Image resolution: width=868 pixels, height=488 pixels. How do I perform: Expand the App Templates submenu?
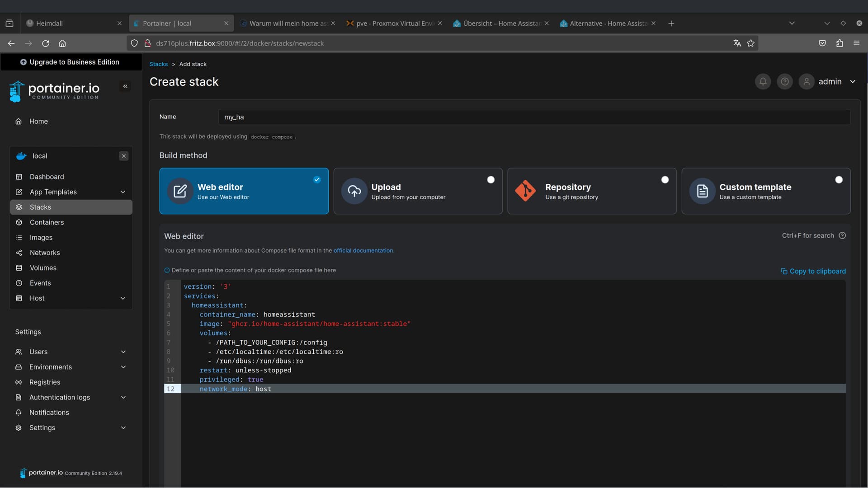coord(123,192)
